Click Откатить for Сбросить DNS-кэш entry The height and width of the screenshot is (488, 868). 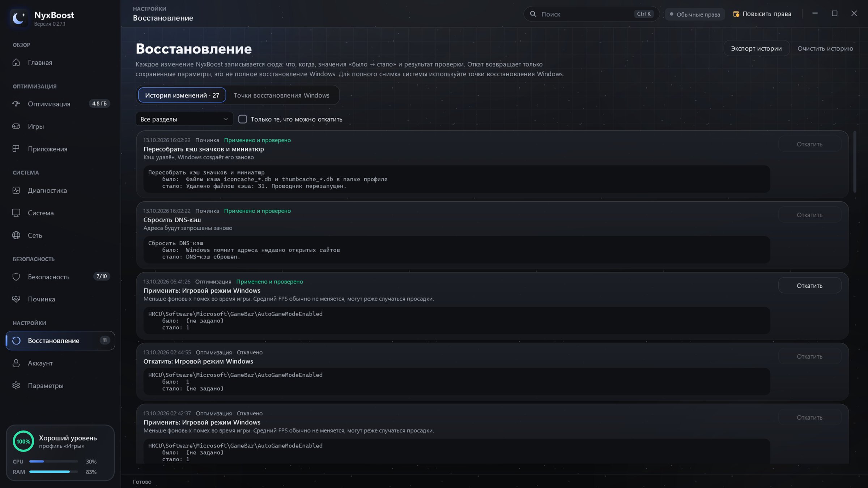809,215
